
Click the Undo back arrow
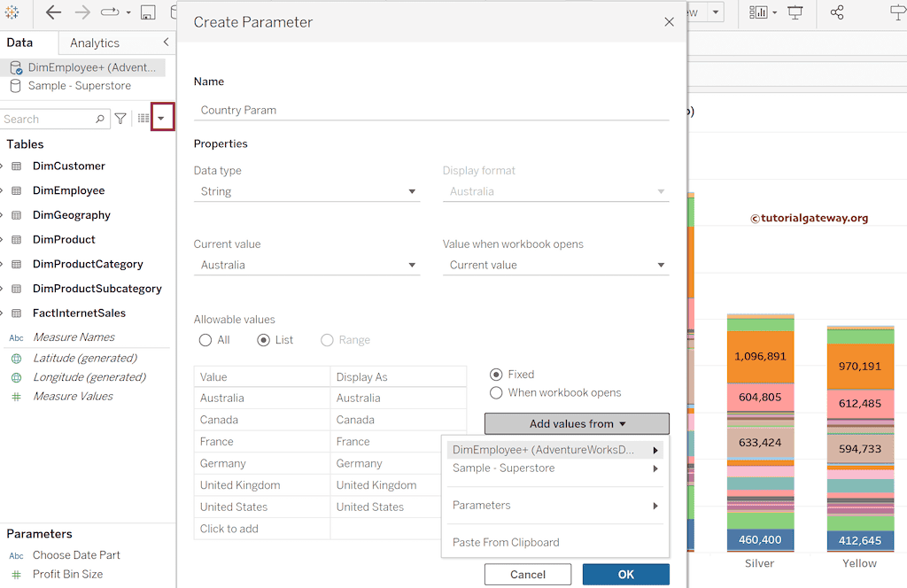click(53, 12)
